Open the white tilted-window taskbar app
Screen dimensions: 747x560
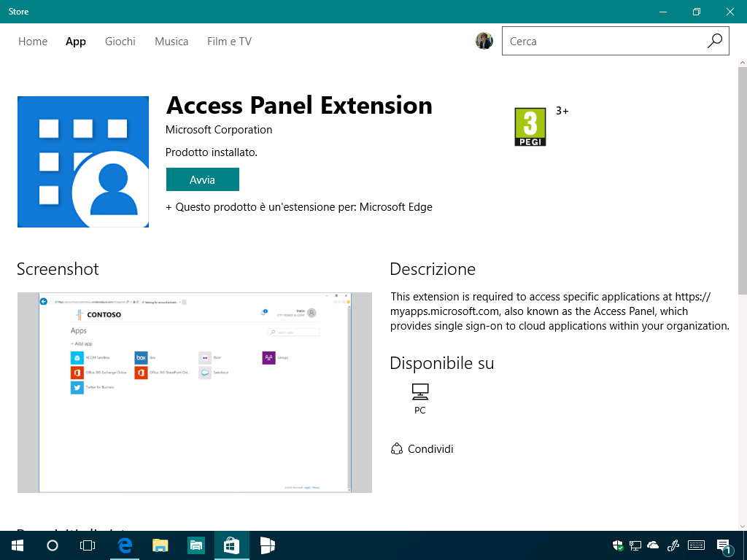tap(268, 545)
